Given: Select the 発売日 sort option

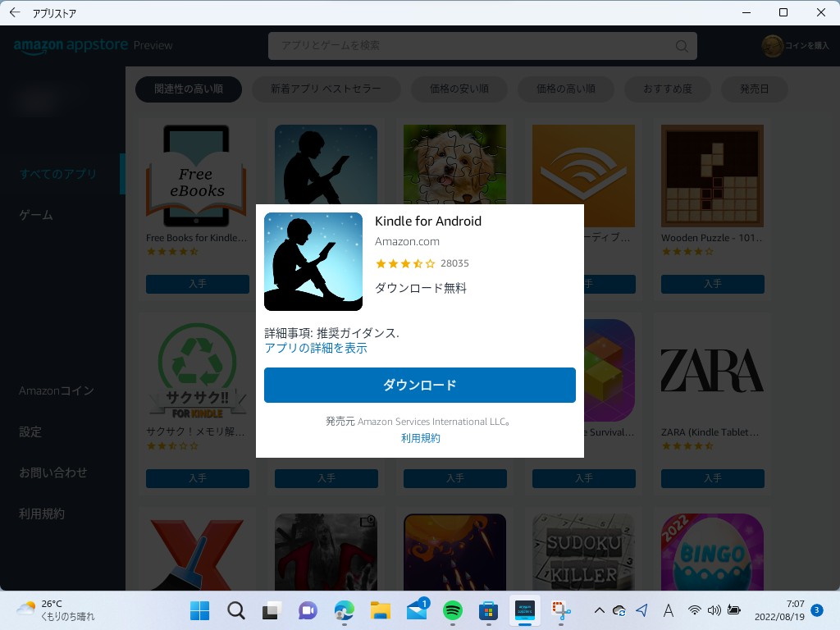Looking at the screenshot, I should [x=754, y=89].
